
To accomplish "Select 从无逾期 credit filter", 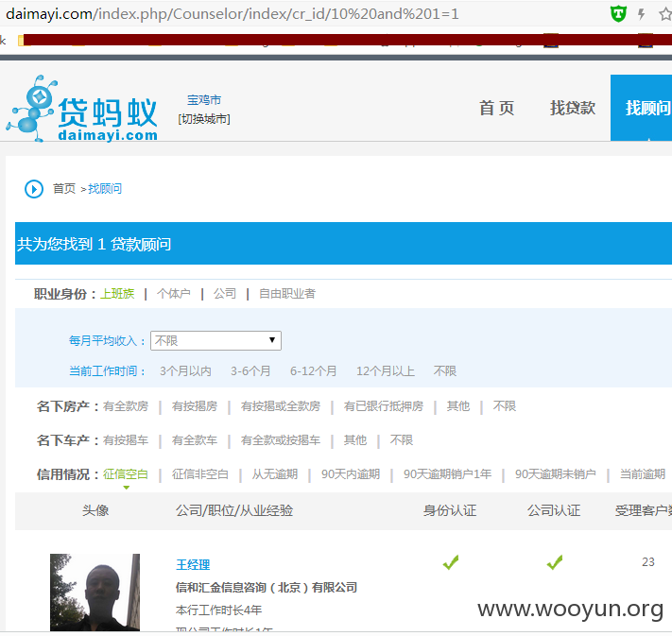I will click(x=275, y=474).
